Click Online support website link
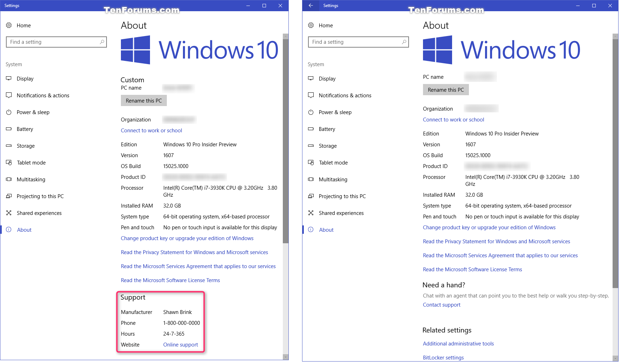 [180, 345]
